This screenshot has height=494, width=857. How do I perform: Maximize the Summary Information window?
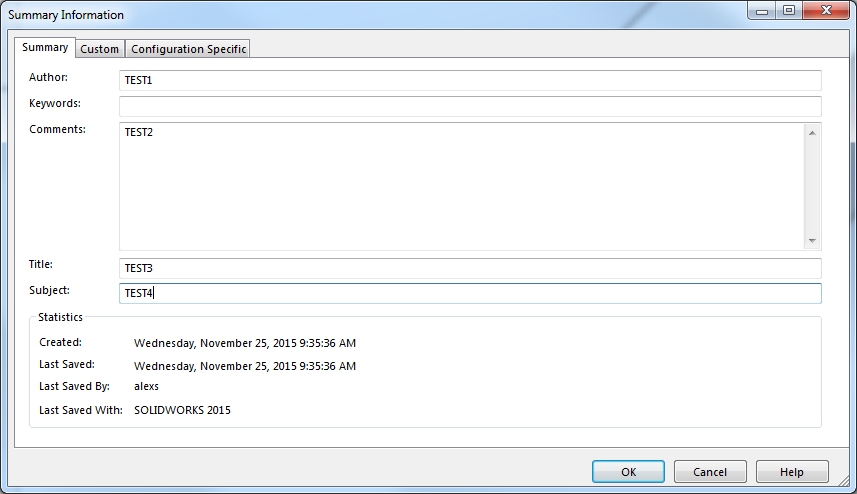[789, 10]
